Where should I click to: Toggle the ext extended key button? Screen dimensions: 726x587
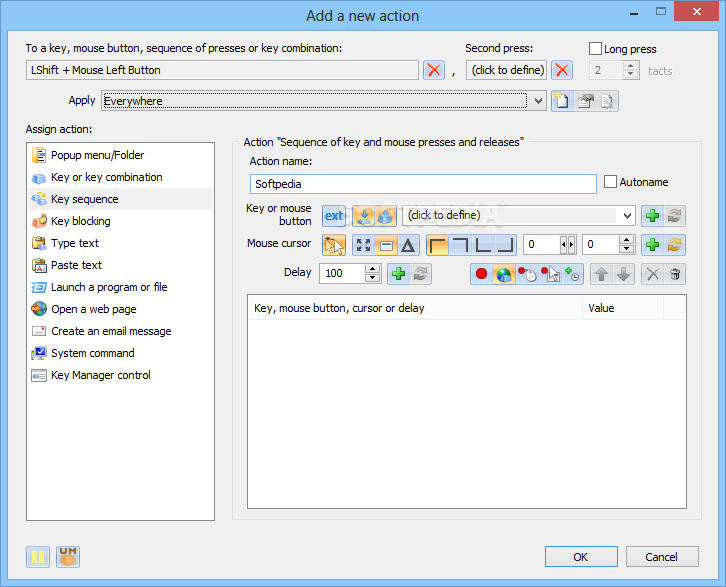pos(334,216)
